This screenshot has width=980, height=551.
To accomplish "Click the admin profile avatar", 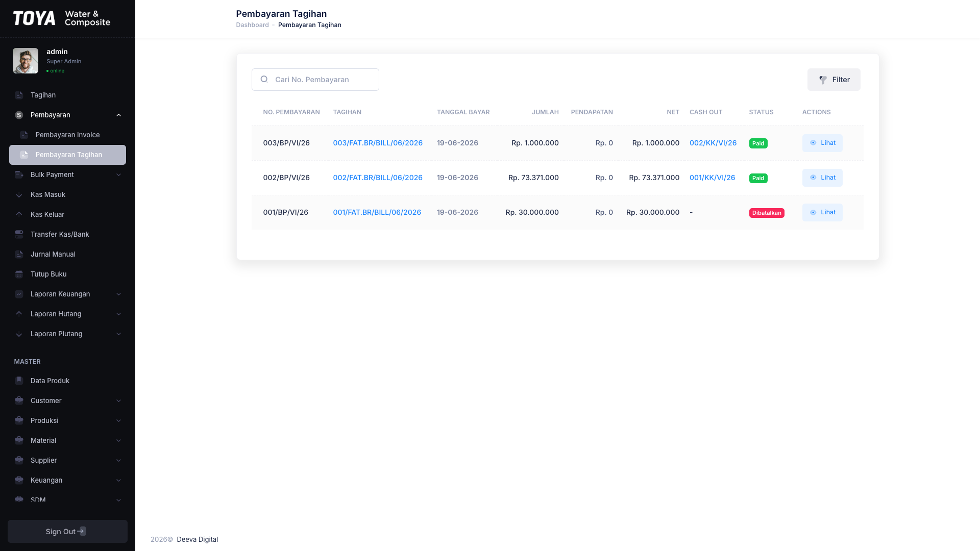I will pos(26,61).
